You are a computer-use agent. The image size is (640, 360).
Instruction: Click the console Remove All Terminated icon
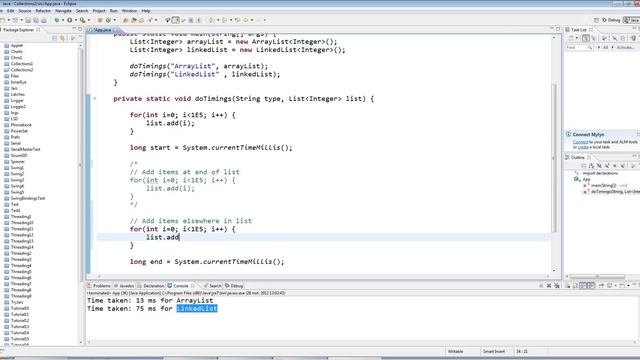(x=557, y=286)
